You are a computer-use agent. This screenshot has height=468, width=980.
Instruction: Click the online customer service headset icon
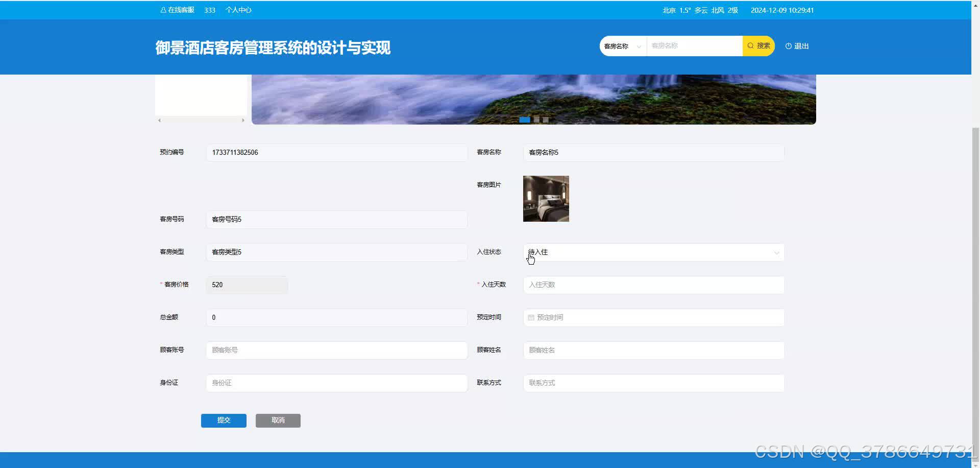[x=163, y=10]
